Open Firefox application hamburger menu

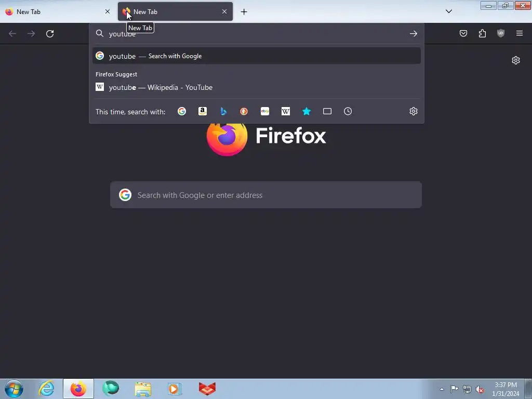point(520,33)
